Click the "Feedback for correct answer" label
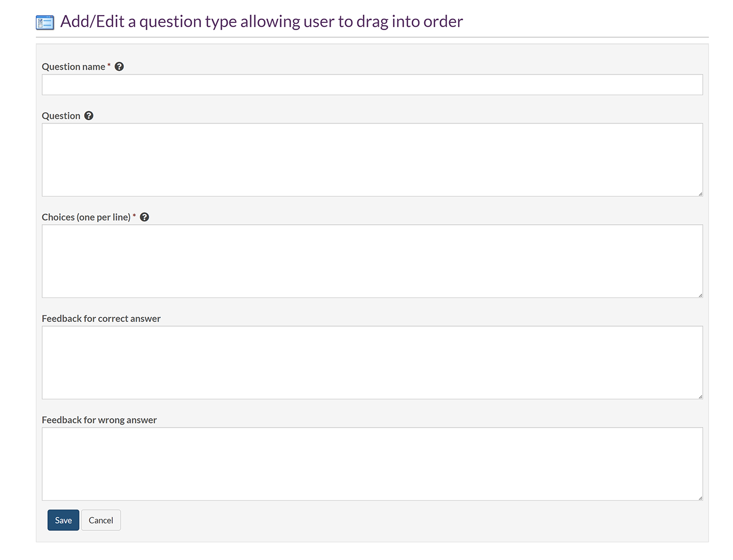Screen dimensions: 733x560 [101, 318]
